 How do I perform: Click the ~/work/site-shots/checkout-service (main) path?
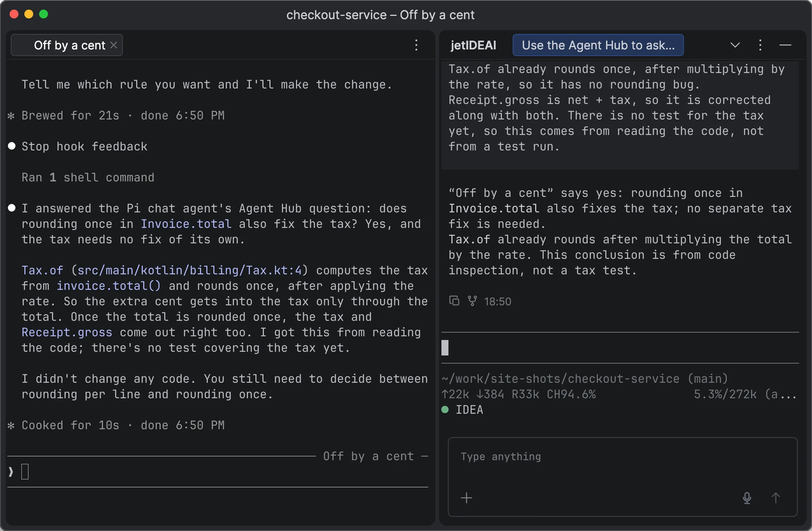click(x=585, y=379)
